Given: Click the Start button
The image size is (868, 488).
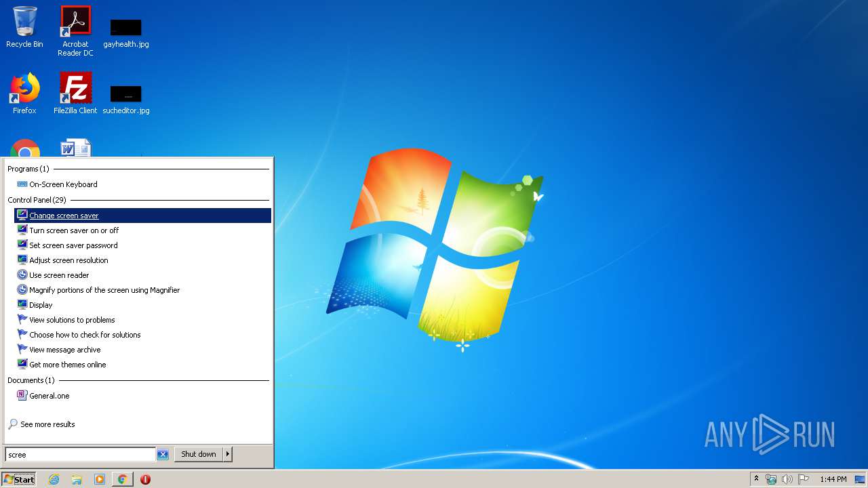Looking at the screenshot, I should (x=19, y=479).
